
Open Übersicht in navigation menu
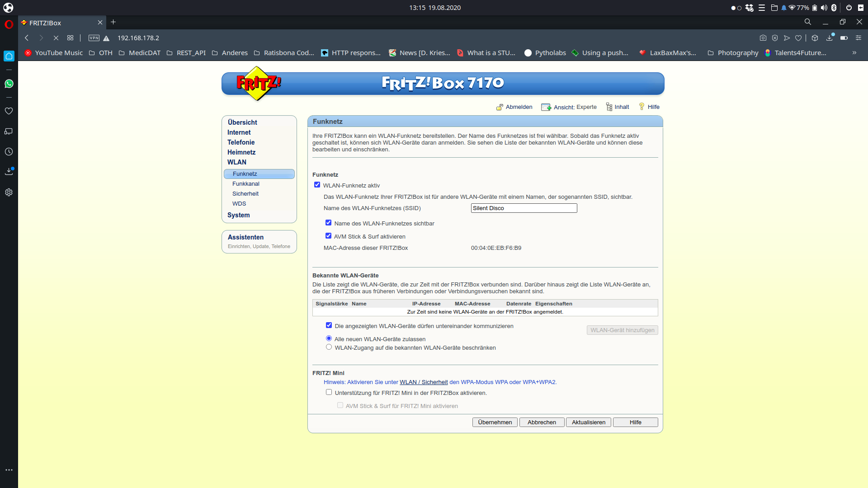(242, 122)
